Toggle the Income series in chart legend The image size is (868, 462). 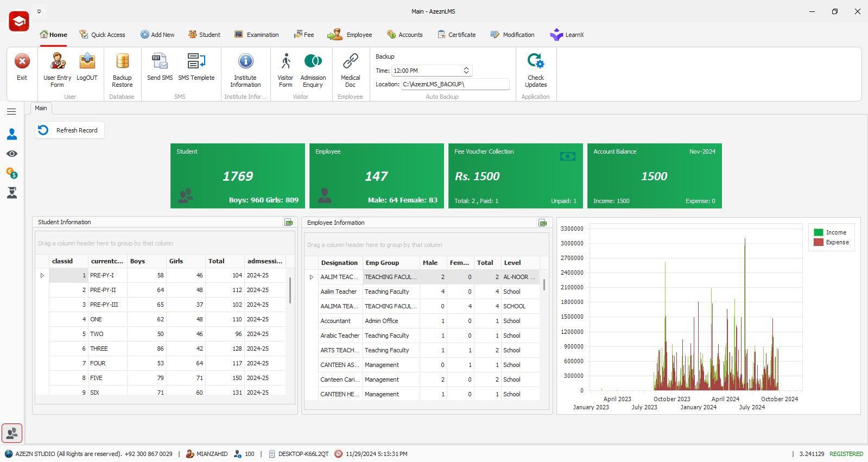(x=831, y=232)
